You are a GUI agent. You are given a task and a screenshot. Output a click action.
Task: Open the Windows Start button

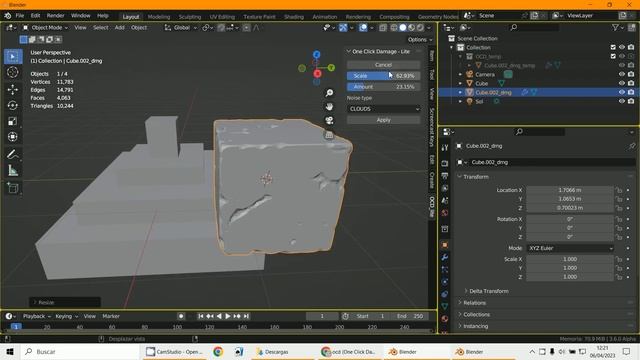[9, 351]
